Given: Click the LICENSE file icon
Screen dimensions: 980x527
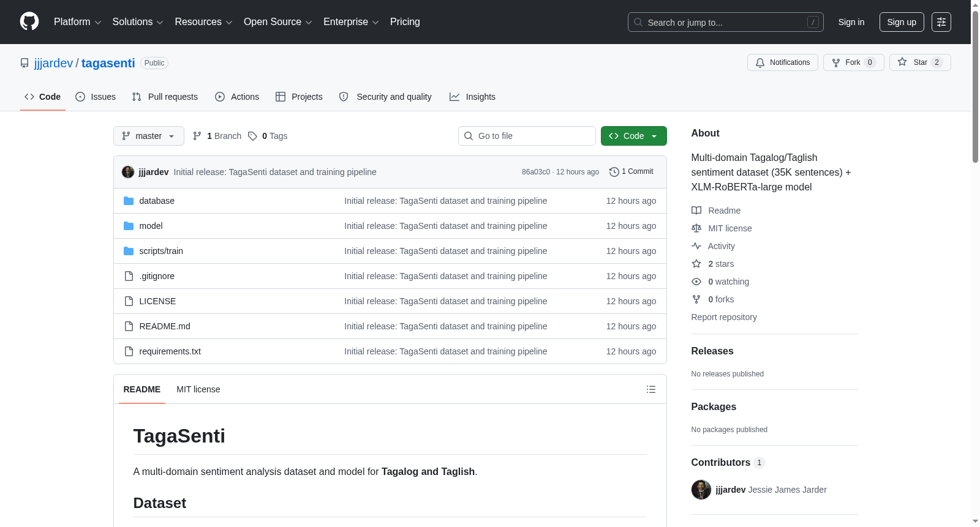Looking at the screenshot, I should point(129,301).
